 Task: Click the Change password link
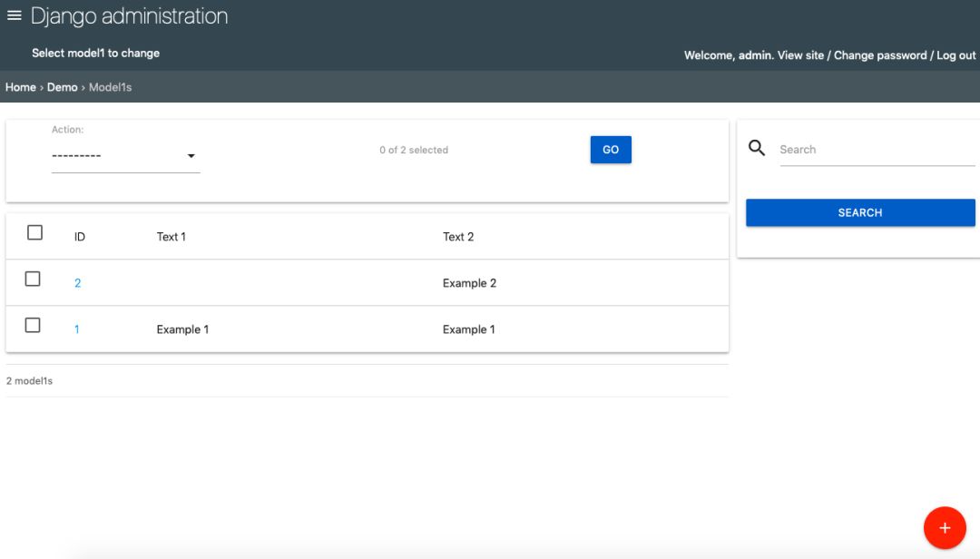tap(880, 55)
